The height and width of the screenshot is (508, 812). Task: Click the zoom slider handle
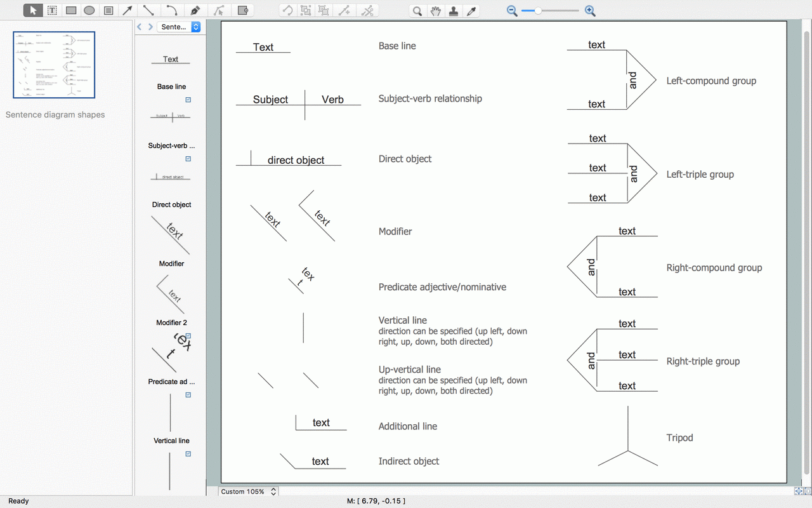click(539, 10)
